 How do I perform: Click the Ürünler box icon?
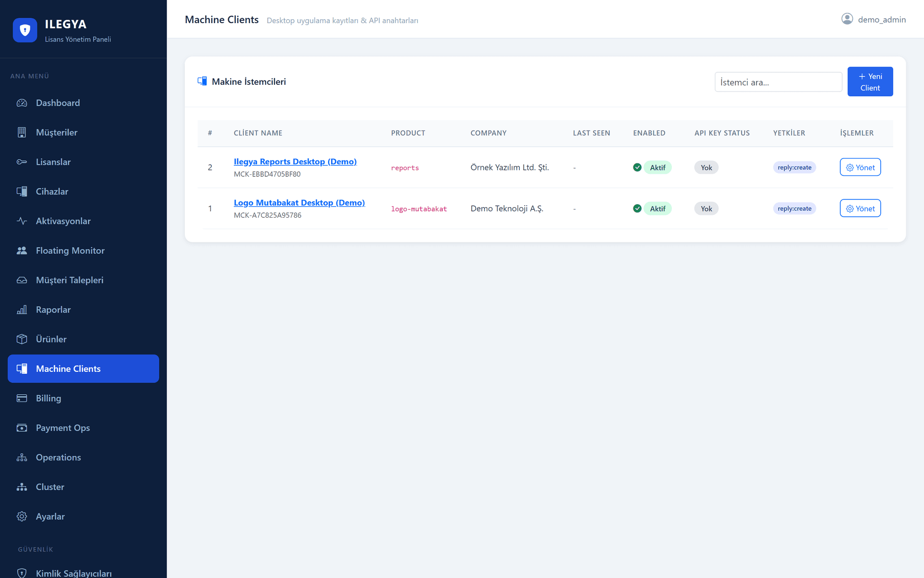[x=22, y=339]
